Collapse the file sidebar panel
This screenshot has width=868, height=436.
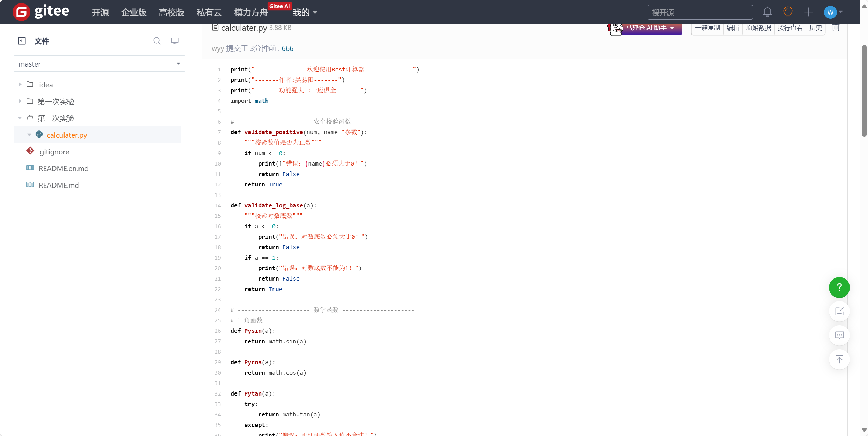22,41
